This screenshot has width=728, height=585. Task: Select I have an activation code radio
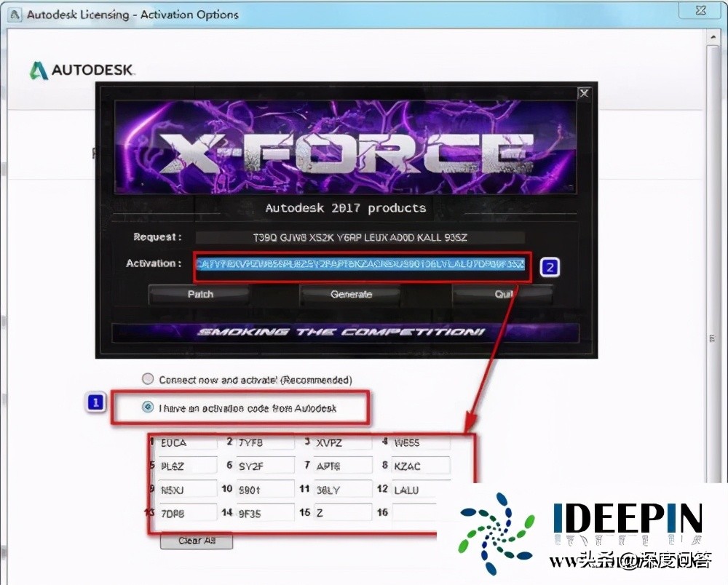tap(148, 407)
